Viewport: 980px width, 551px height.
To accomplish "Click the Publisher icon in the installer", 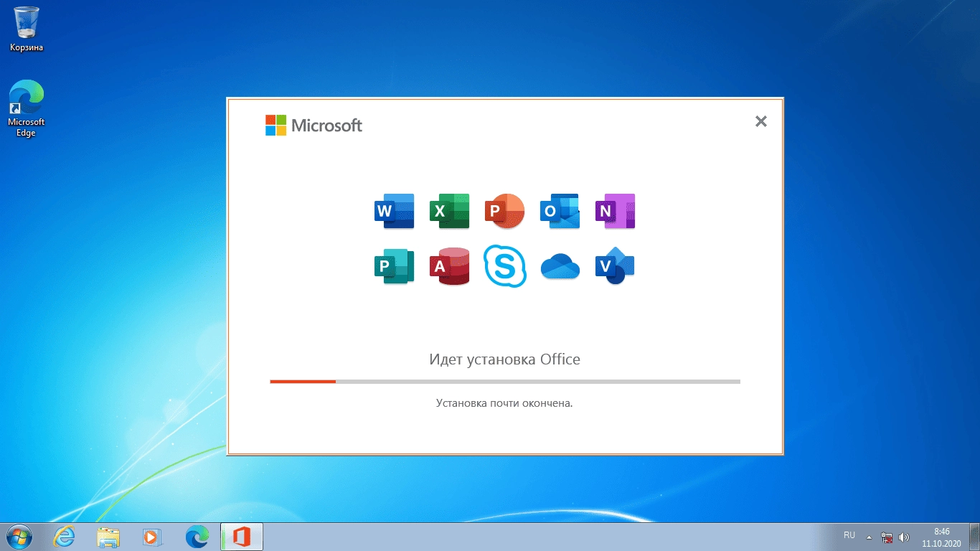I will tap(395, 267).
